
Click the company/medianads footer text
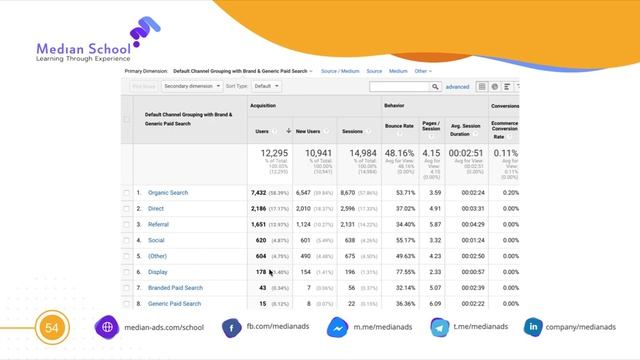580,327
